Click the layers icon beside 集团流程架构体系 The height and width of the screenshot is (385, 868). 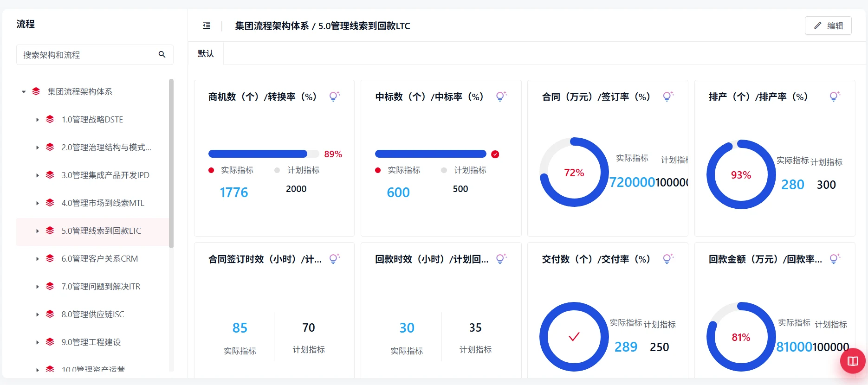36,91
